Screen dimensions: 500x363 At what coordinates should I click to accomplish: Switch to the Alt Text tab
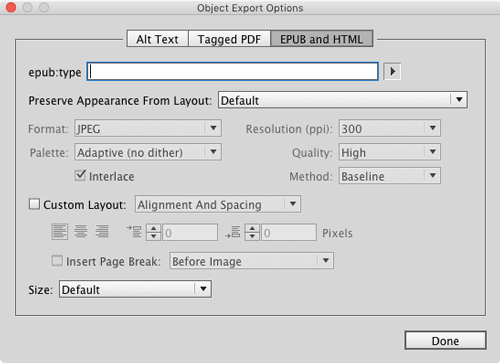158,39
